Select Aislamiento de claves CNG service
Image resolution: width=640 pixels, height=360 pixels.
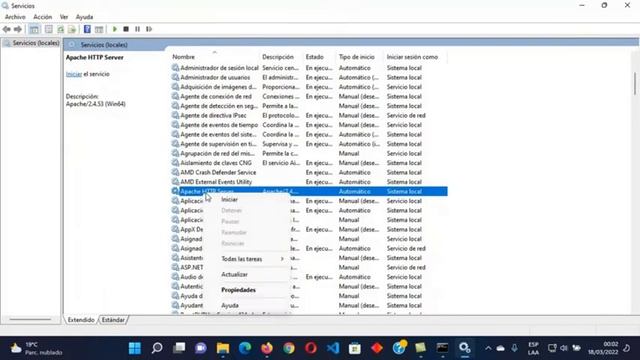point(309,163)
